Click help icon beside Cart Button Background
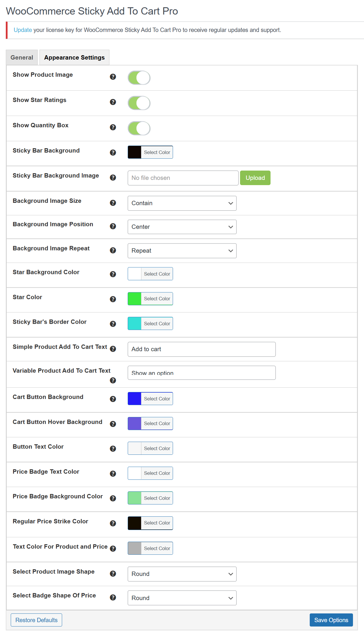This screenshot has height=639, width=364. point(113,399)
